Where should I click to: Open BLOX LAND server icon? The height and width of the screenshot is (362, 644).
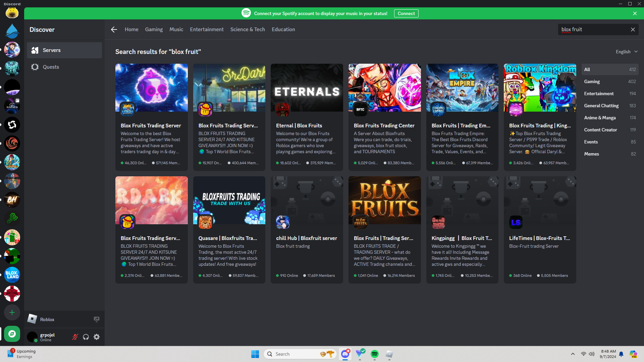12,275
